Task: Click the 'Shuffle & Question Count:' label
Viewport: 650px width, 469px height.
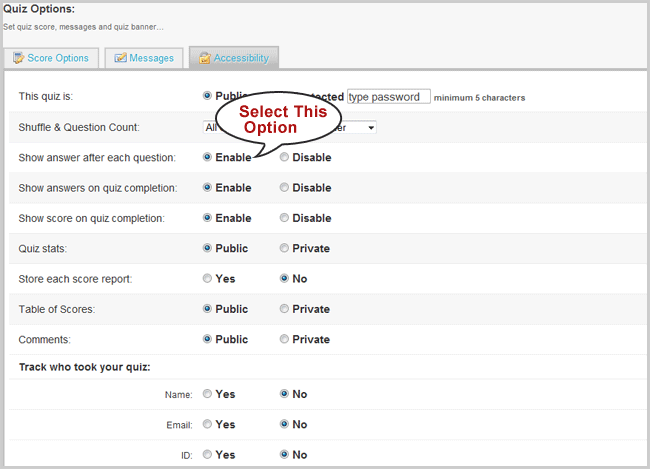Action: point(79,127)
